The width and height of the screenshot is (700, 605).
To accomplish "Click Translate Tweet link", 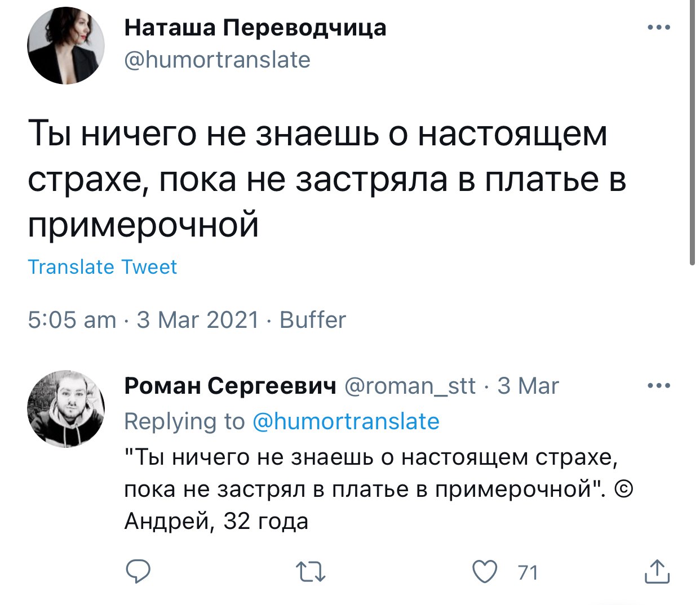I will pyautogui.click(x=102, y=266).
